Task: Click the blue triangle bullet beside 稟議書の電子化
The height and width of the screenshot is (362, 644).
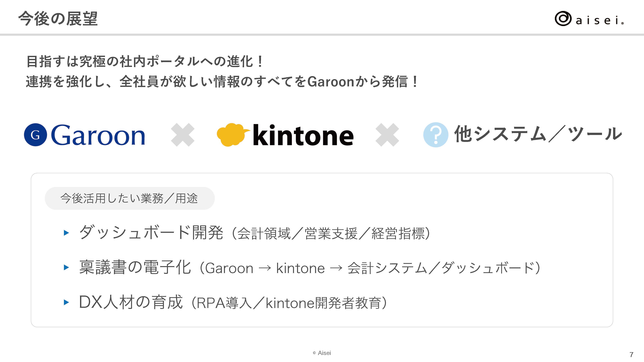Action: click(x=66, y=268)
